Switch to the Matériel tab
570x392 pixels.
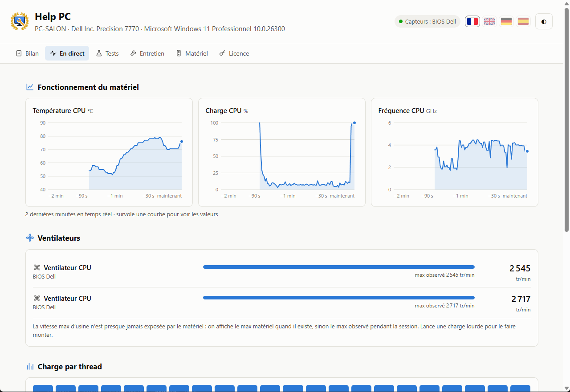click(x=192, y=53)
